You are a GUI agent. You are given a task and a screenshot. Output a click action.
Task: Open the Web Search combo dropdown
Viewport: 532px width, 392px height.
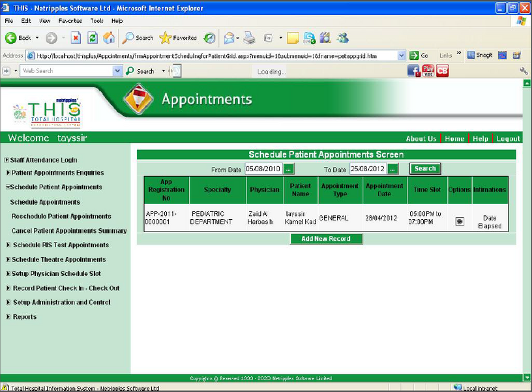[x=117, y=70]
